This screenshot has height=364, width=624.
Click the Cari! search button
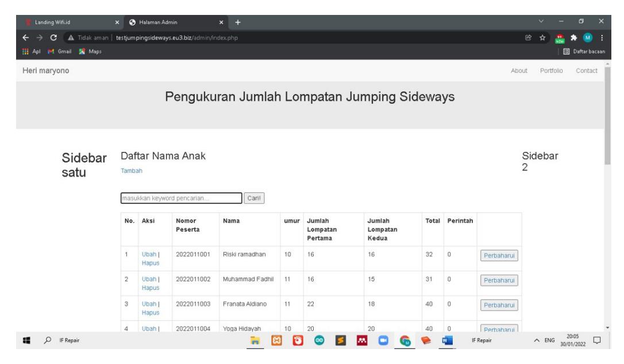point(254,198)
